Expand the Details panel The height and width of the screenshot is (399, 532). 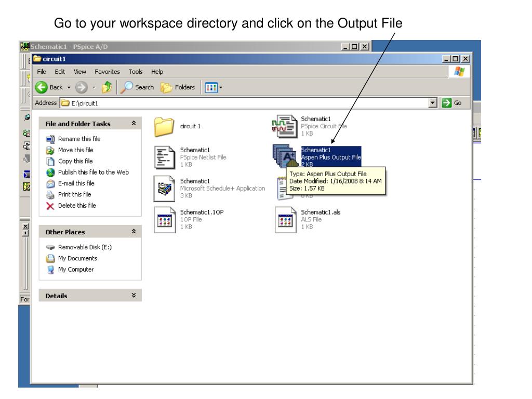(134, 296)
